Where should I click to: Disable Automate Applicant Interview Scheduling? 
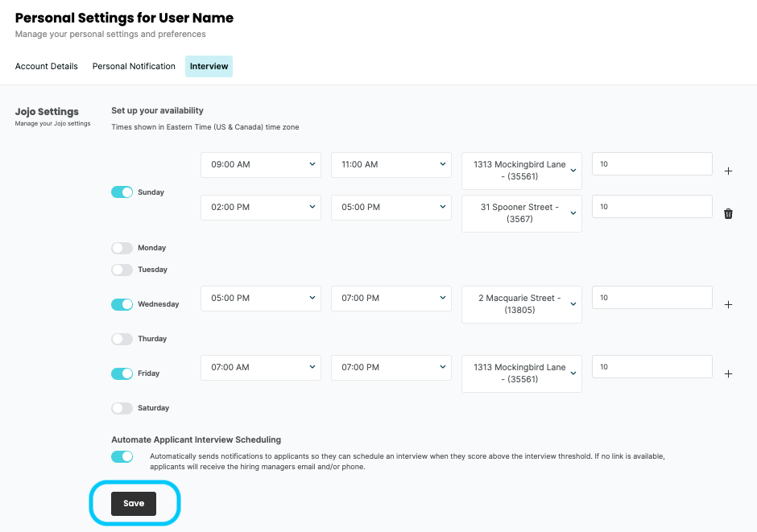(122, 456)
